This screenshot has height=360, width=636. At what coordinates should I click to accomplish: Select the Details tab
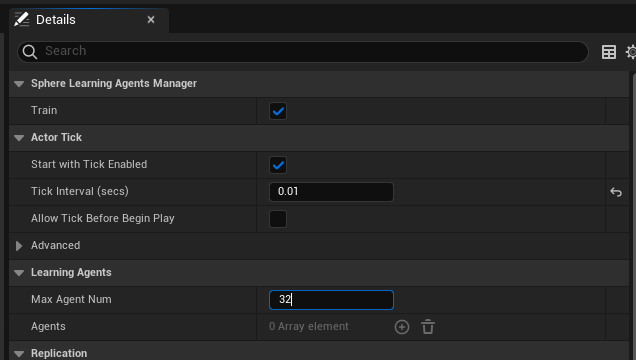click(x=56, y=19)
